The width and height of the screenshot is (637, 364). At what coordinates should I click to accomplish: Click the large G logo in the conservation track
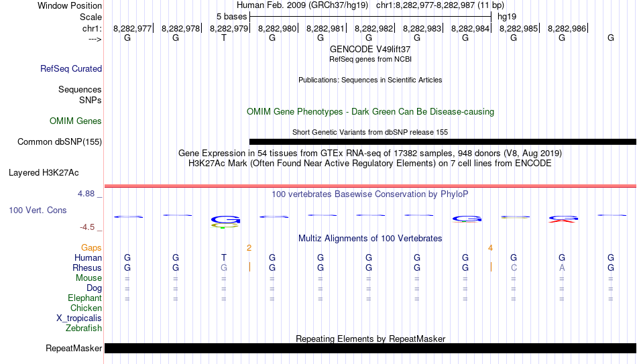pos(225,220)
